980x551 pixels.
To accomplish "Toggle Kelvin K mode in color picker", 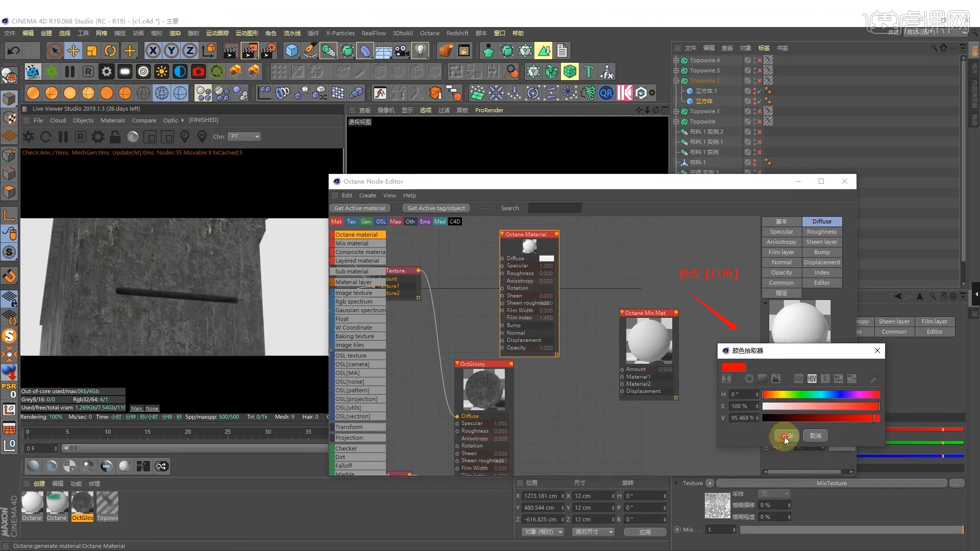I will pyautogui.click(x=825, y=379).
